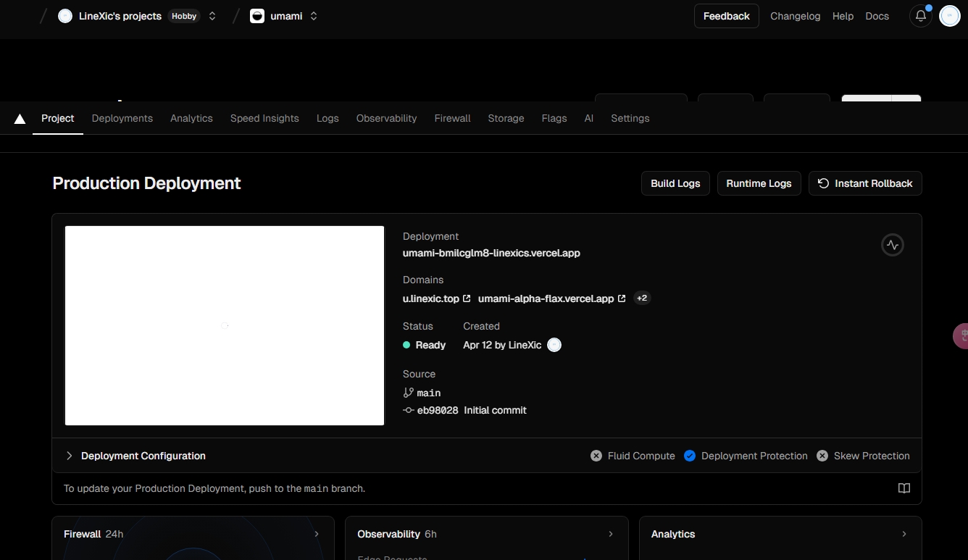The image size is (968, 560).
Task: Click the u.linexic.top external link icon
Action: (467, 298)
